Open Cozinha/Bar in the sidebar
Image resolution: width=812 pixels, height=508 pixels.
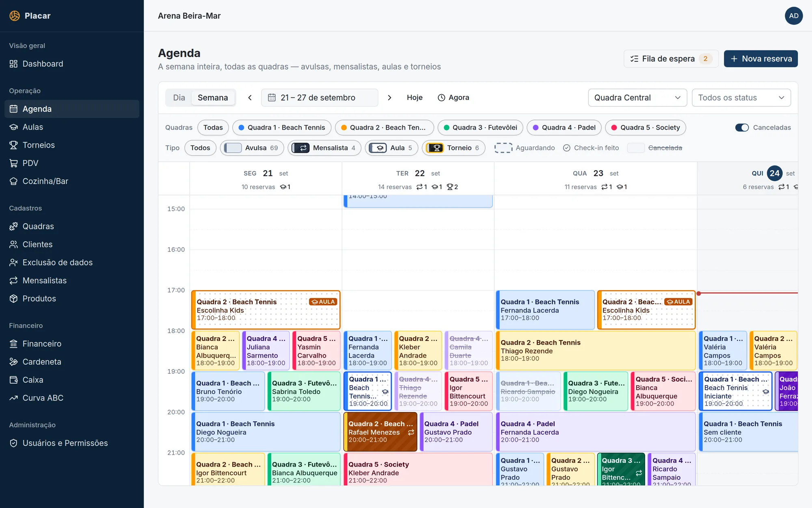click(x=72, y=181)
